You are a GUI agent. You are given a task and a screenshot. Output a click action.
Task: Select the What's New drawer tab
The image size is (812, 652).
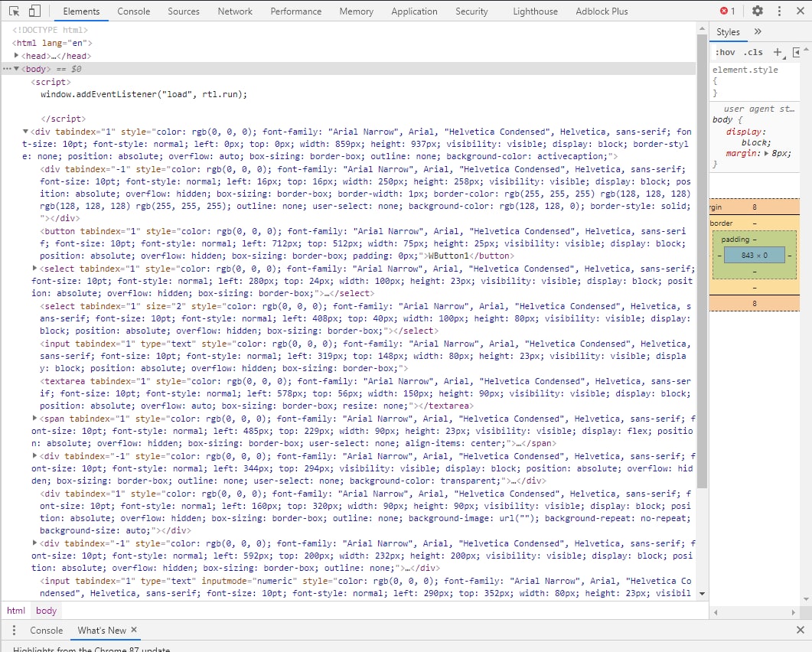102,630
